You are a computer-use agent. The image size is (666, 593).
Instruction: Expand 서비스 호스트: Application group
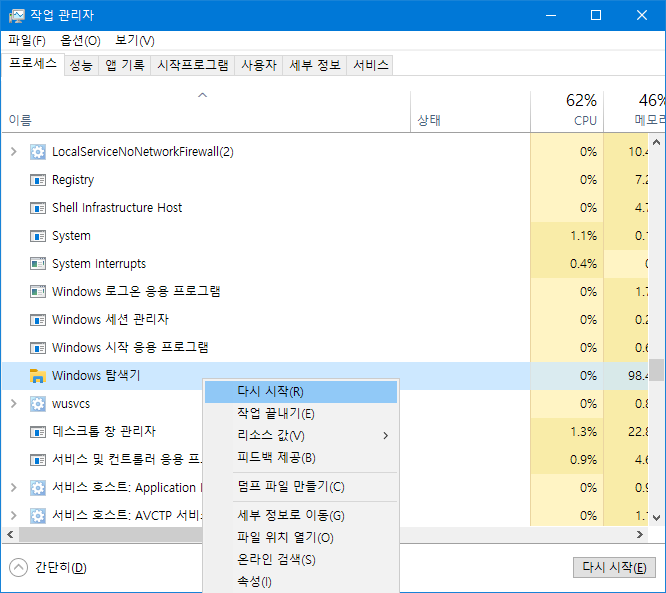tap(14, 488)
